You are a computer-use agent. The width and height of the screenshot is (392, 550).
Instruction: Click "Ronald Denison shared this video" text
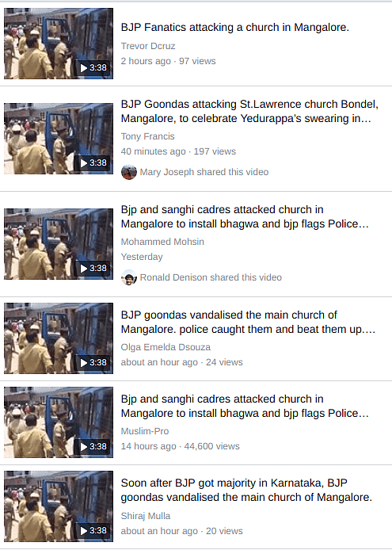click(x=211, y=277)
